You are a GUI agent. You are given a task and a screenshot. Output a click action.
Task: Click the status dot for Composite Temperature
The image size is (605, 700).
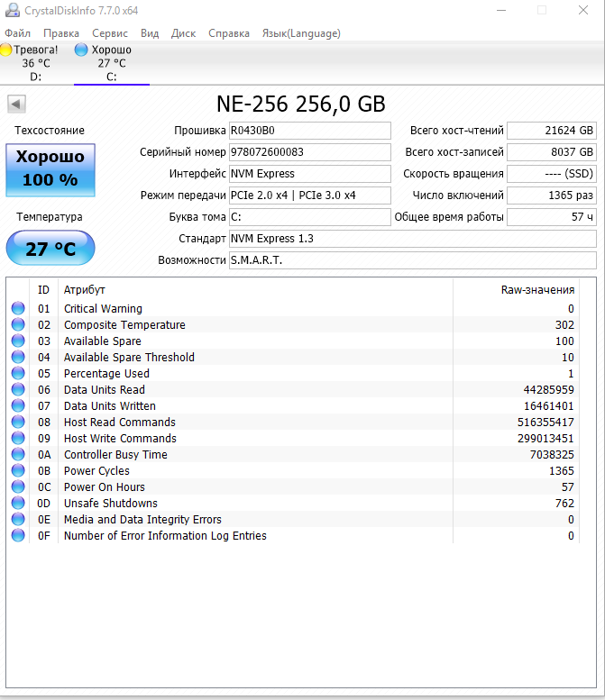[x=18, y=324]
